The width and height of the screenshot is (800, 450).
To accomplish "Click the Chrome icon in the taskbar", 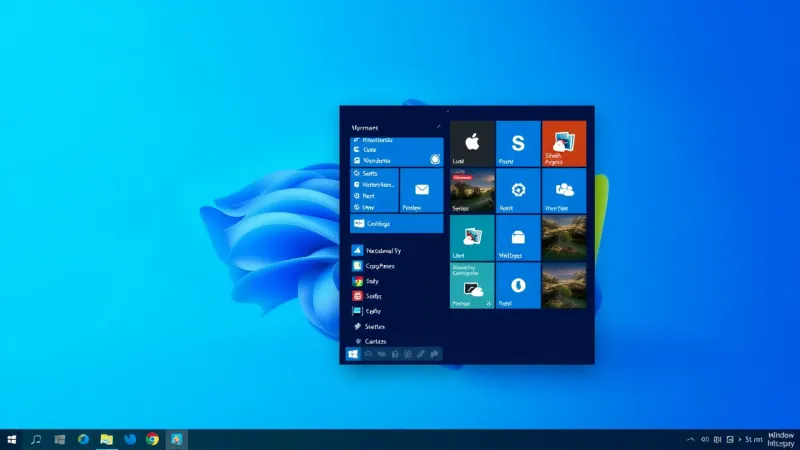I will (153, 439).
